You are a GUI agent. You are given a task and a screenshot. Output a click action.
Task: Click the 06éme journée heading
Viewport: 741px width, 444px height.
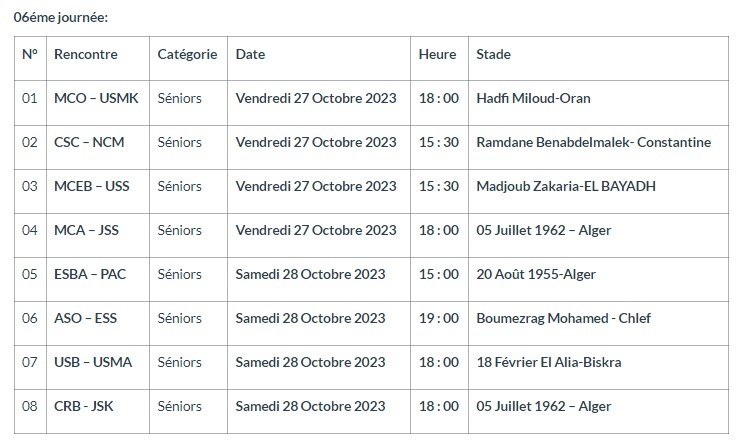pyautogui.click(x=61, y=17)
